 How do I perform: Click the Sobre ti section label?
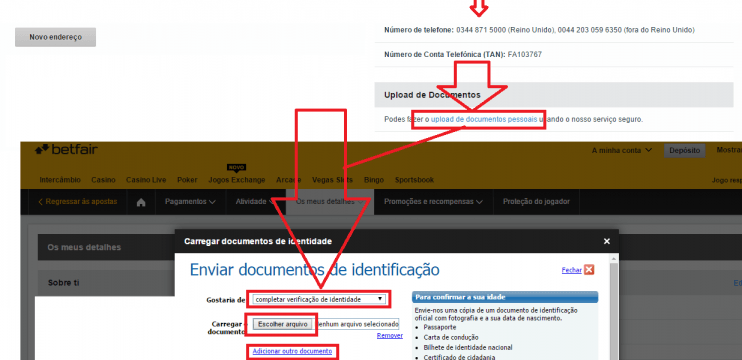click(x=64, y=283)
